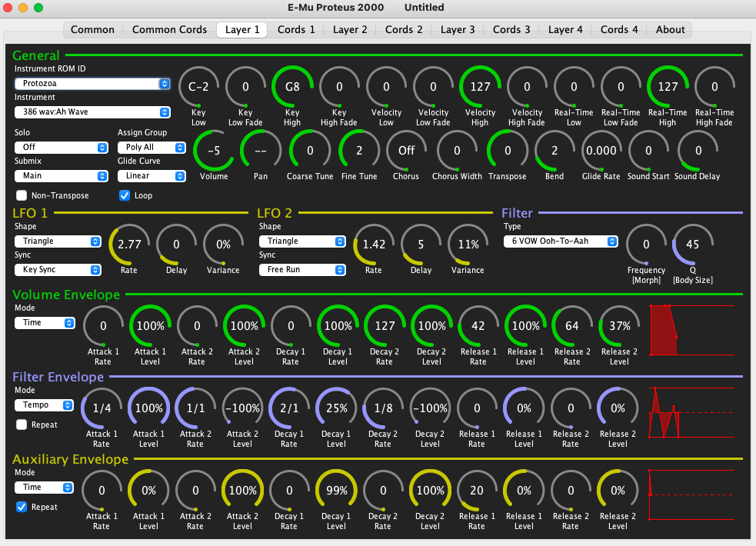Change the Glide Curve dropdown
Screen dimensions: 756x546
[152, 175]
